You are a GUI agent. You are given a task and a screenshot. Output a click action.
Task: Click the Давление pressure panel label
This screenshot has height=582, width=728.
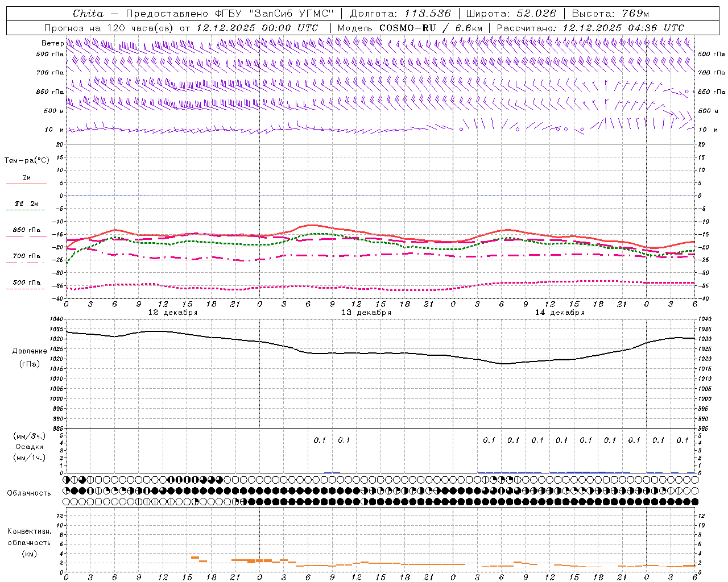(x=29, y=351)
